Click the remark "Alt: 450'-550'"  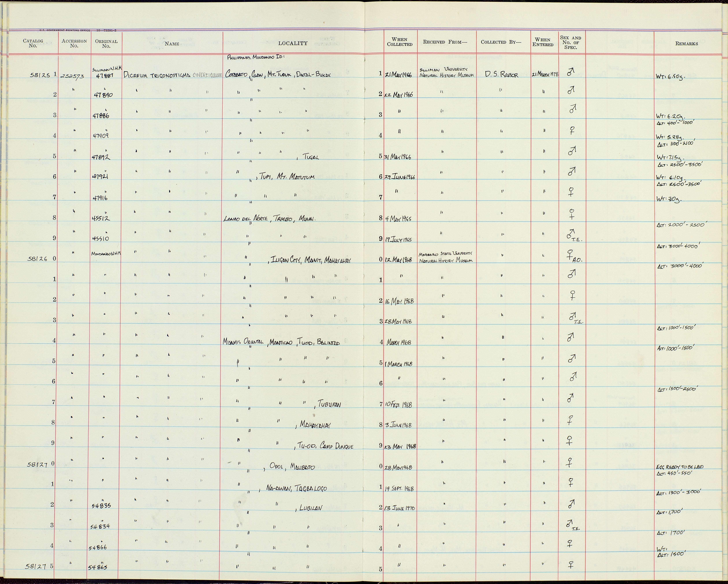(x=675, y=473)
